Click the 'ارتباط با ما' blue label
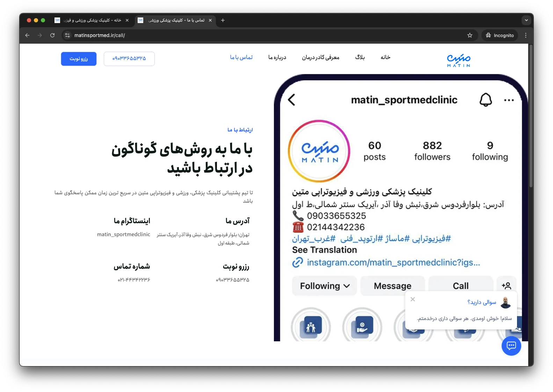Screen dimensions: 553x392 click(240, 130)
